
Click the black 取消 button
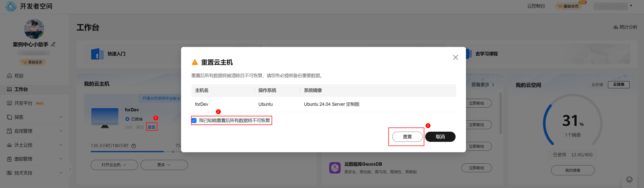440,137
